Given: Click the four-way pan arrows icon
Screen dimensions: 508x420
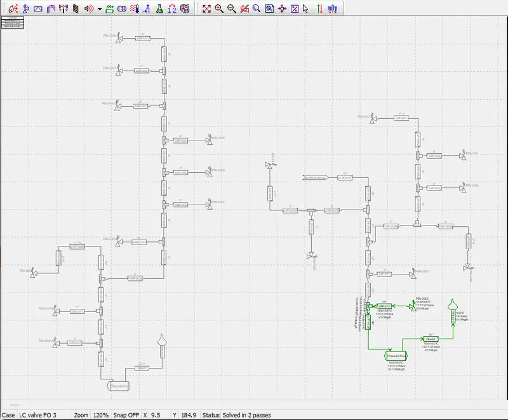Looking at the screenshot, I should [282, 9].
